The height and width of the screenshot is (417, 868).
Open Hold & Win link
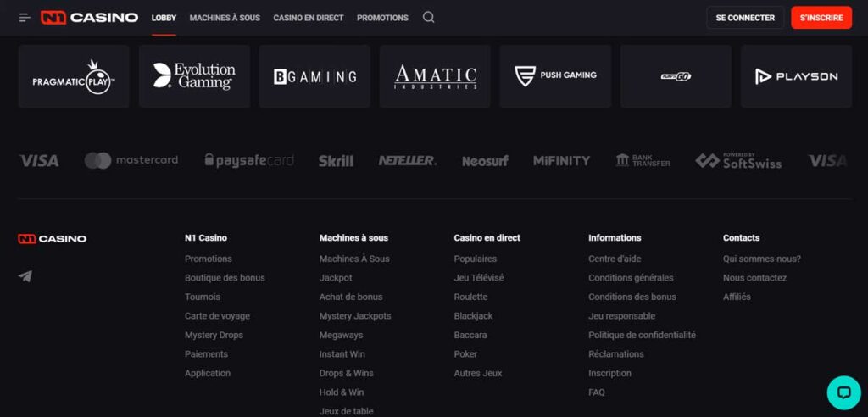tap(342, 392)
